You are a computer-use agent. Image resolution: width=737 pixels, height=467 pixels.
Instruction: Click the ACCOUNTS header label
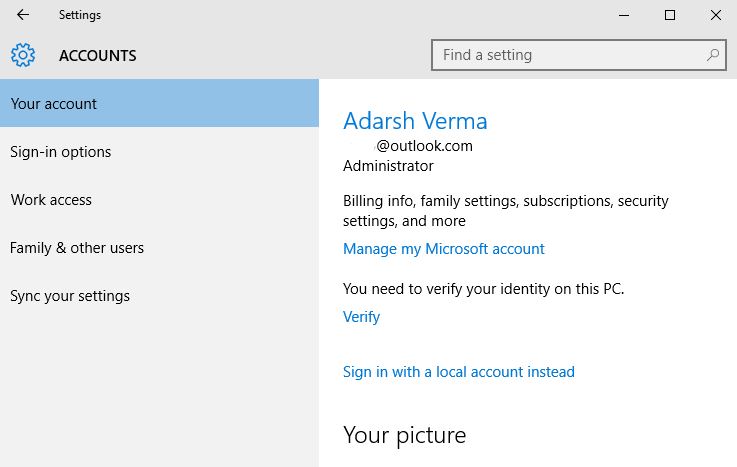click(x=97, y=56)
